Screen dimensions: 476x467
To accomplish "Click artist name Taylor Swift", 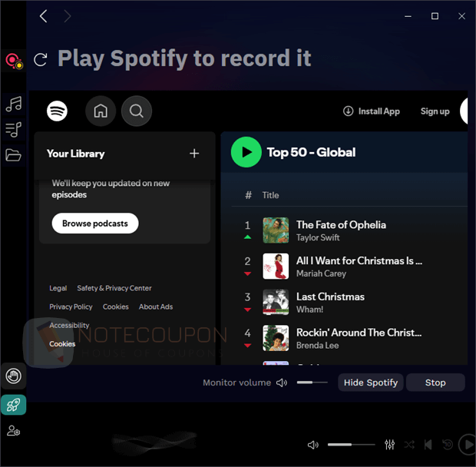I will point(318,238).
